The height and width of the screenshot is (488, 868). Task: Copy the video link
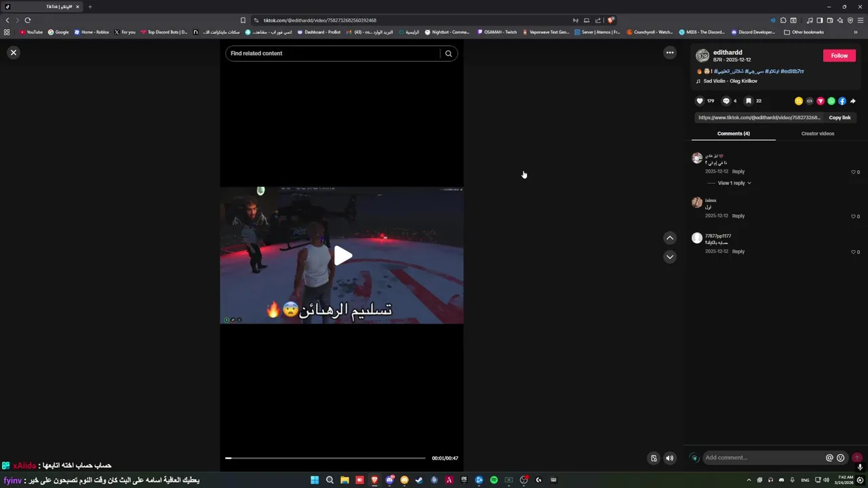pos(840,118)
